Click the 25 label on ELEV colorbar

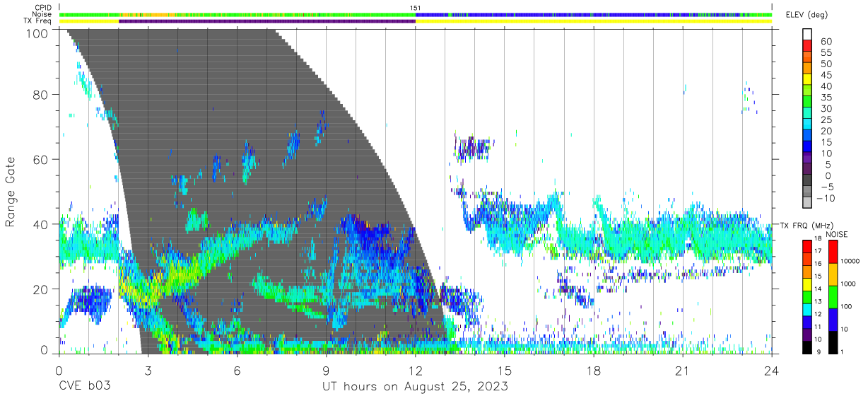pos(826,120)
